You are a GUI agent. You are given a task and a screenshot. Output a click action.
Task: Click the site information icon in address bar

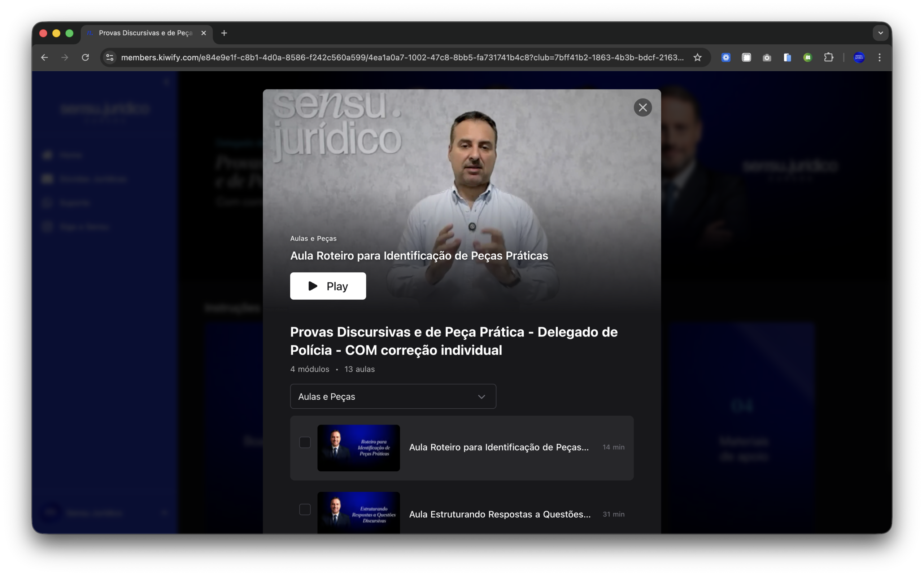coord(109,57)
